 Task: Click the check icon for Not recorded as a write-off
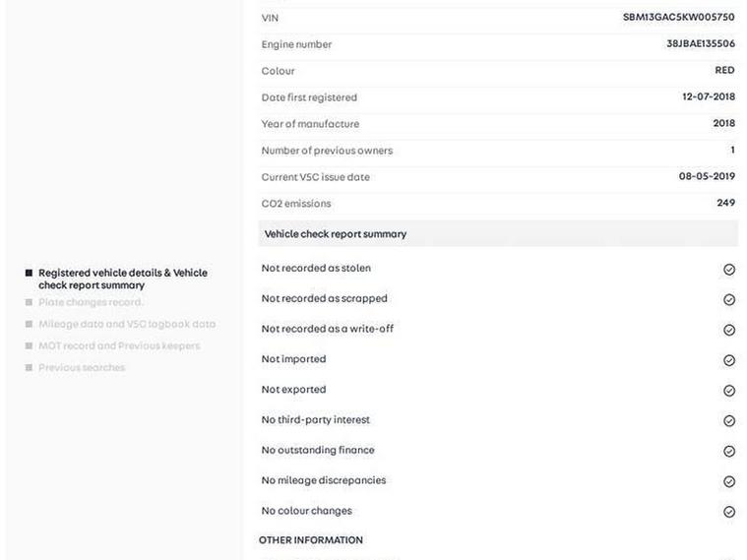pyautogui.click(x=729, y=331)
